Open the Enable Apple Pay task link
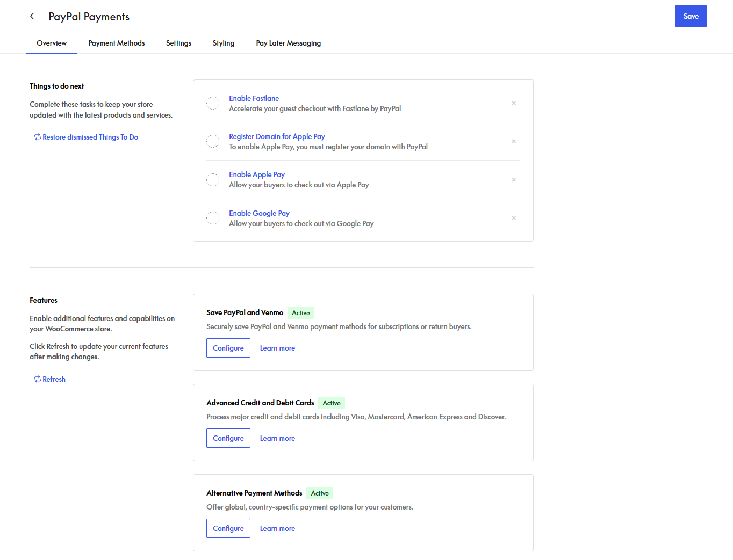Viewport: 733px width, 560px height. (257, 174)
